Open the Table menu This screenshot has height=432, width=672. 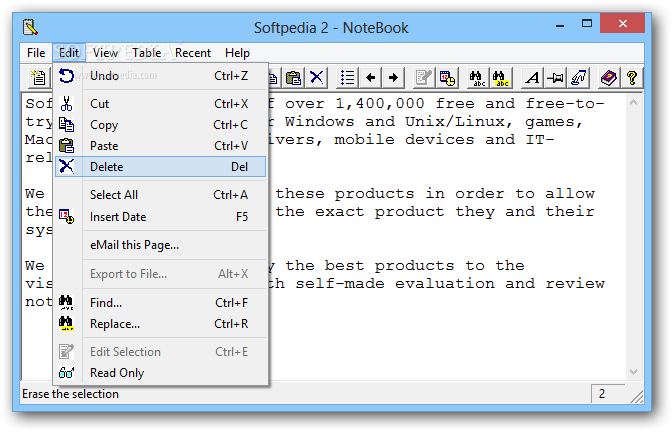(x=147, y=53)
